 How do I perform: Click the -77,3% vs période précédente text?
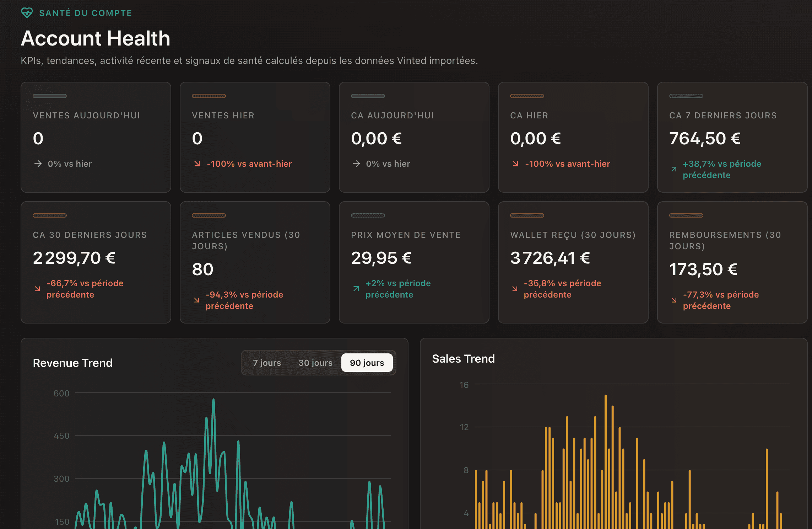coord(721,300)
